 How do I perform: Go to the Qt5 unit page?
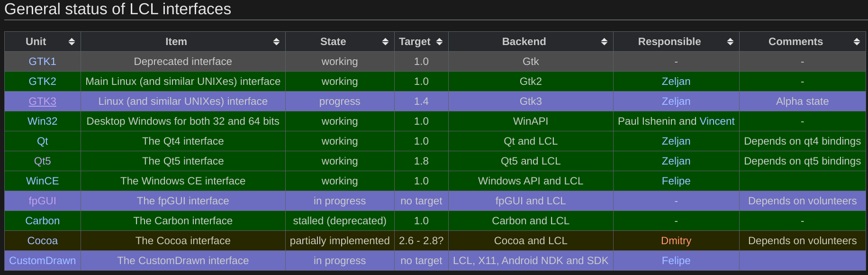tap(43, 161)
